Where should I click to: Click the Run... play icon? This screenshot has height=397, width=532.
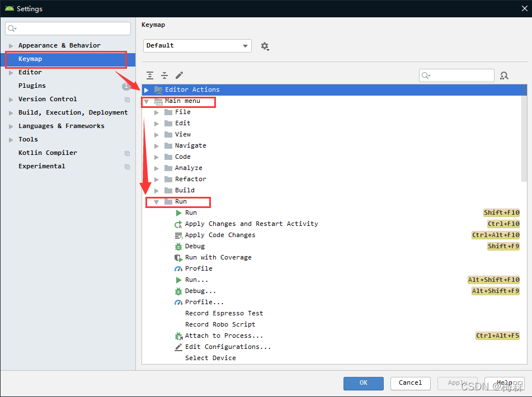coord(178,280)
